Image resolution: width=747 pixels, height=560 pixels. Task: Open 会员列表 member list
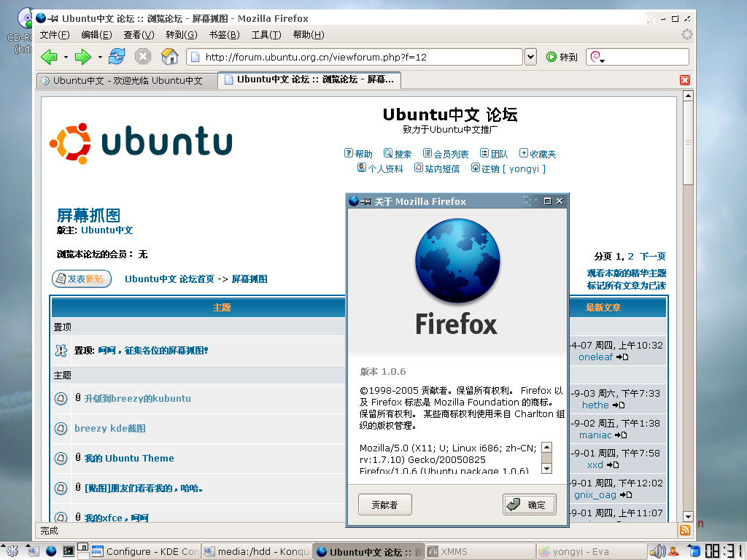tap(446, 153)
